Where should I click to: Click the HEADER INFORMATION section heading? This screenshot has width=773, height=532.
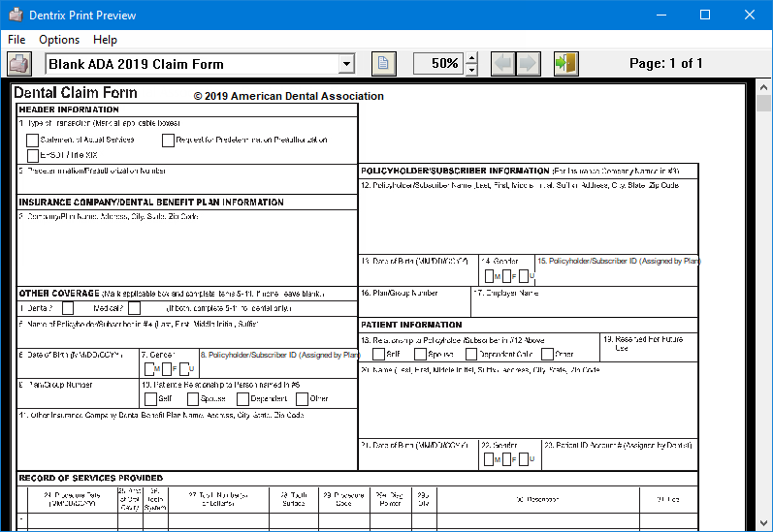69,110
